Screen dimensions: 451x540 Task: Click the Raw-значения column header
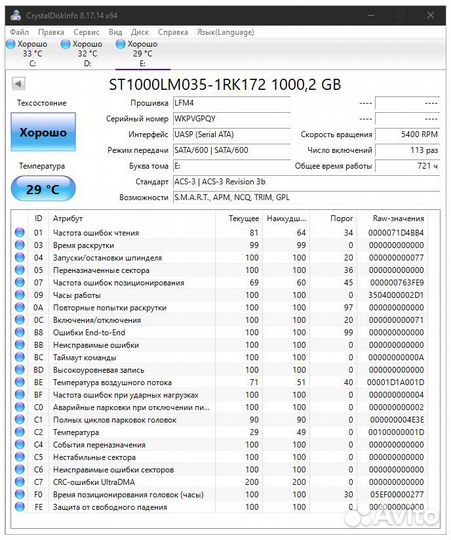pos(398,218)
